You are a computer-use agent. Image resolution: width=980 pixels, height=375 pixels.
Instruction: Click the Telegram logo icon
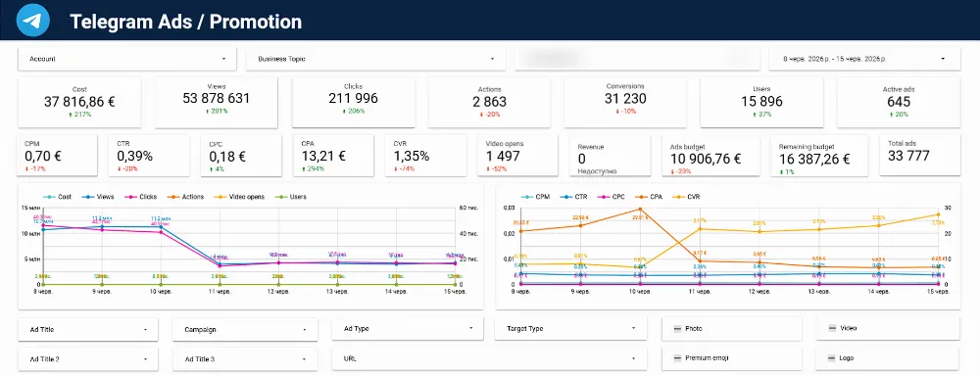33,20
